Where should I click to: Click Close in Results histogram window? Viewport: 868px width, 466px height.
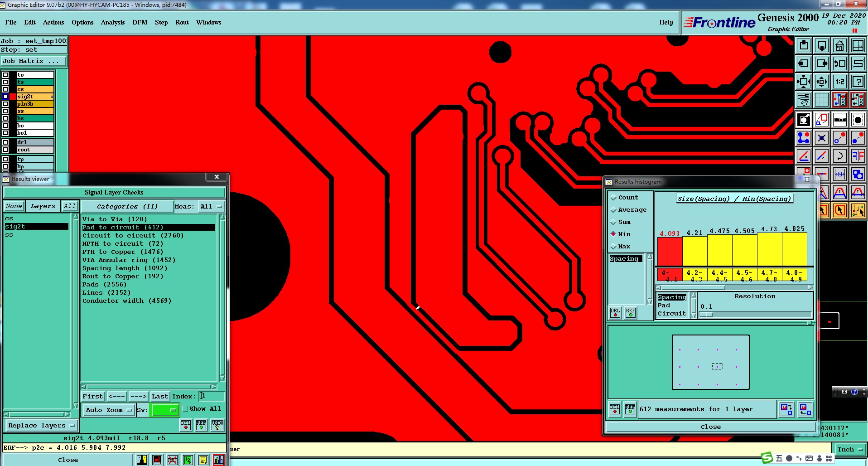point(711,427)
